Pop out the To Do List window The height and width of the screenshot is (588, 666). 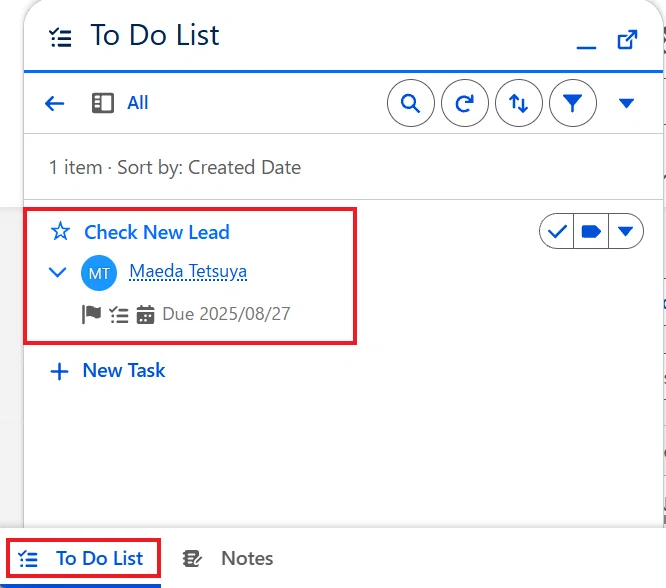[627, 40]
